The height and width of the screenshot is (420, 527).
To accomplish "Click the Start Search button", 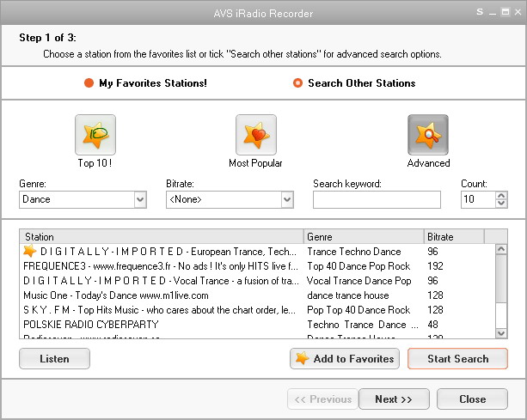I will [x=457, y=358].
